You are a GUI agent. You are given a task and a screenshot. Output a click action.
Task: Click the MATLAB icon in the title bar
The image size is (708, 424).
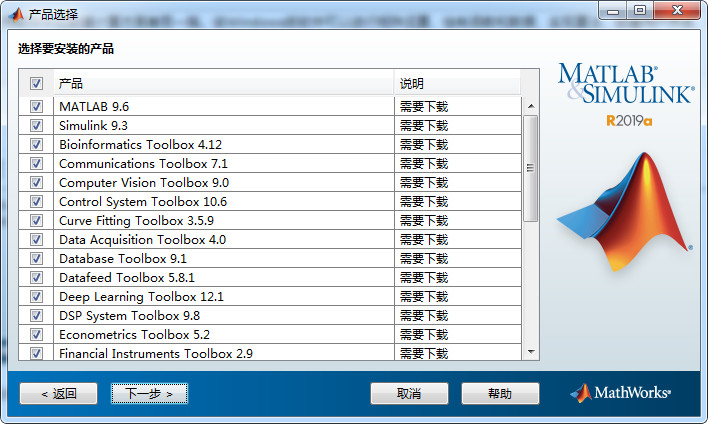pyautogui.click(x=17, y=14)
